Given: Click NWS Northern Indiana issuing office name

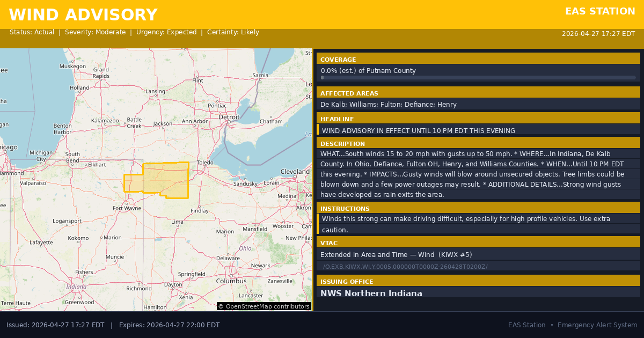Looking at the screenshot, I should click(x=371, y=293).
